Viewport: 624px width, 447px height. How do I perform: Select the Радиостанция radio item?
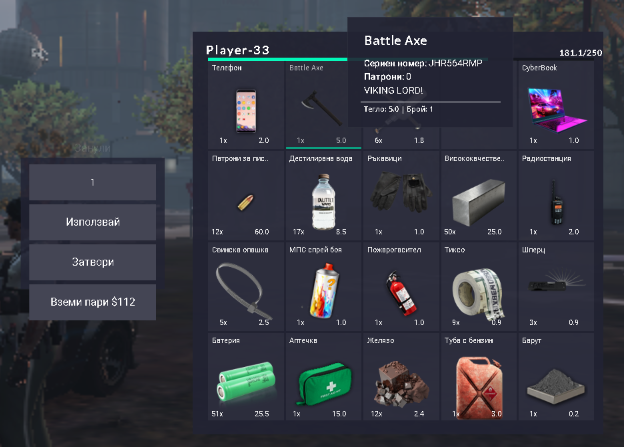pos(556,195)
